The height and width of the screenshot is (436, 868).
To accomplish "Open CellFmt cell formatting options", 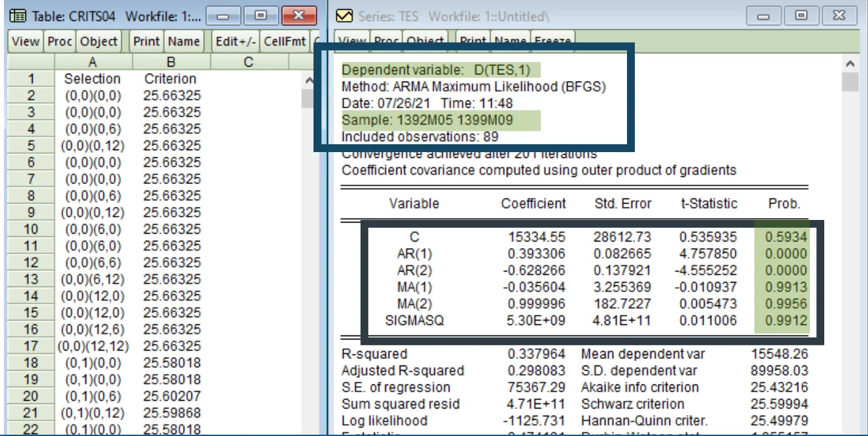I will pos(284,42).
